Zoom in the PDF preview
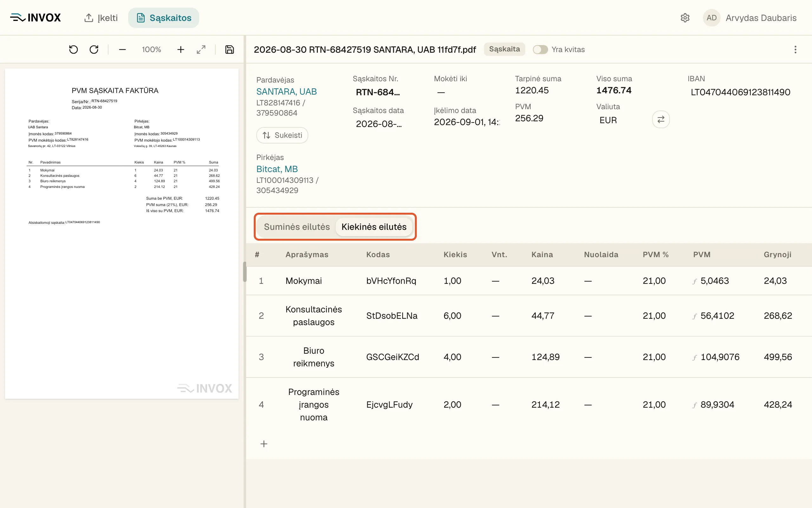This screenshot has height=508, width=812. click(181, 50)
